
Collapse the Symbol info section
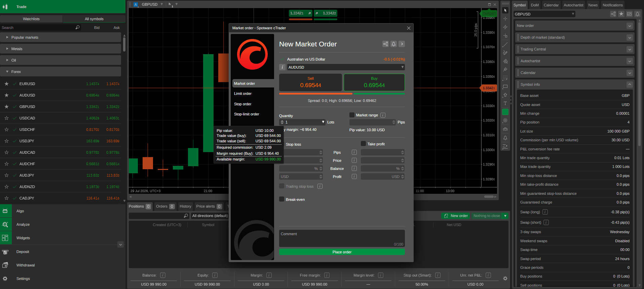[630, 85]
